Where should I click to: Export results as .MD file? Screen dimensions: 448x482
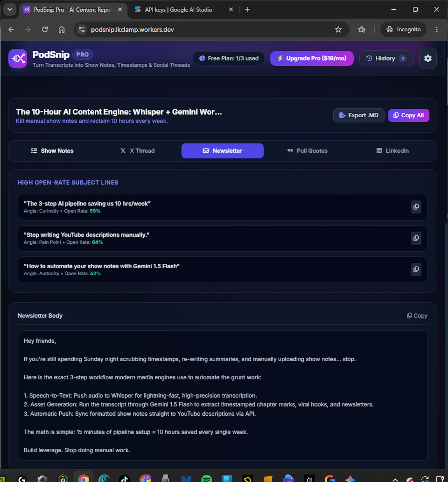tap(359, 115)
